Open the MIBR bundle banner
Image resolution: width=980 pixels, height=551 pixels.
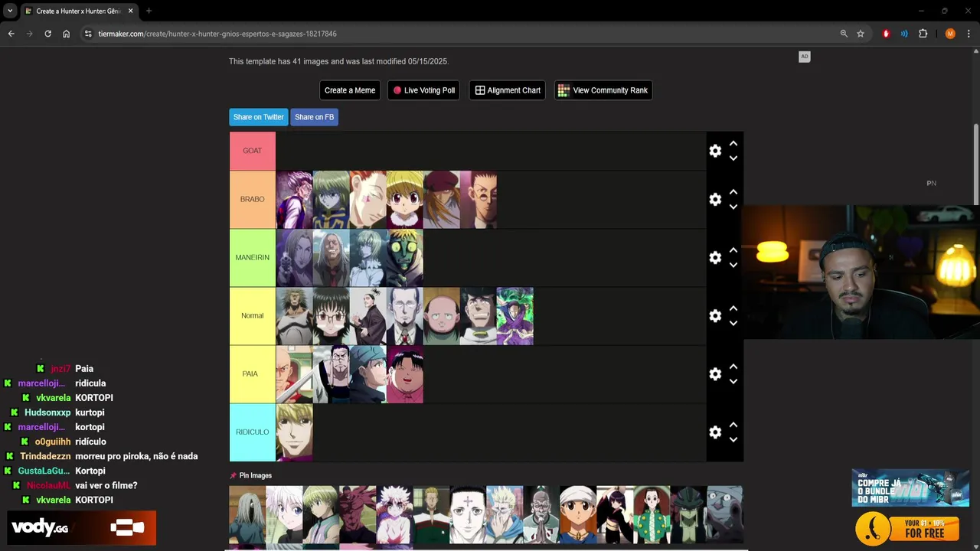click(x=911, y=487)
